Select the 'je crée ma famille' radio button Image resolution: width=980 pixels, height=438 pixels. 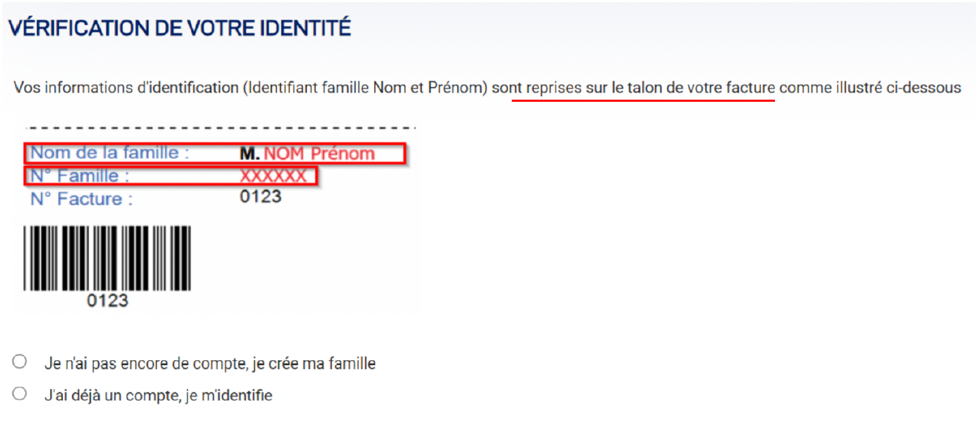pos(20,362)
